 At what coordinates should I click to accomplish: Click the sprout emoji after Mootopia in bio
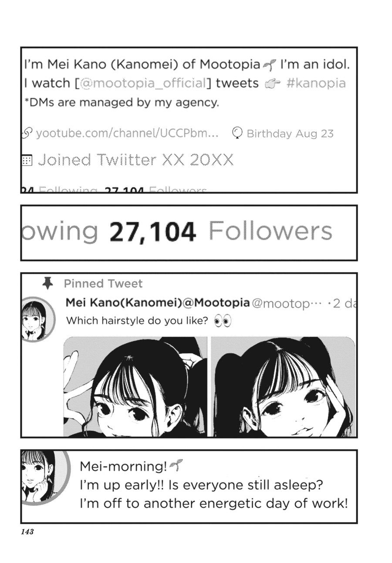pos(270,65)
